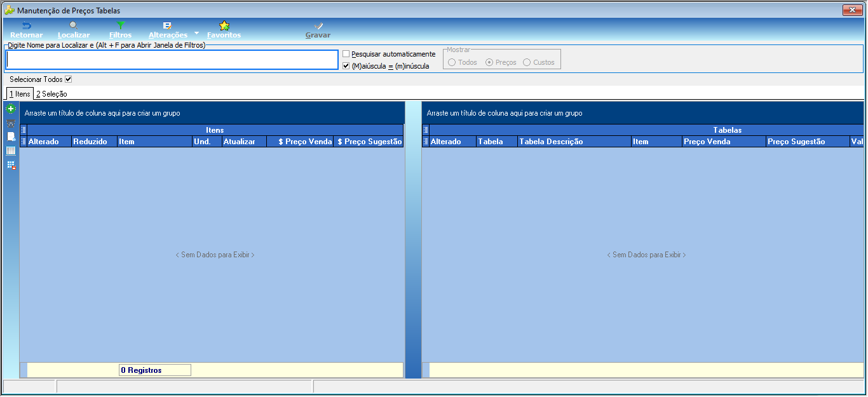Sort by $ Preço Sugestão column header
The image size is (868, 397).
pyautogui.click(x=368, y=142)
